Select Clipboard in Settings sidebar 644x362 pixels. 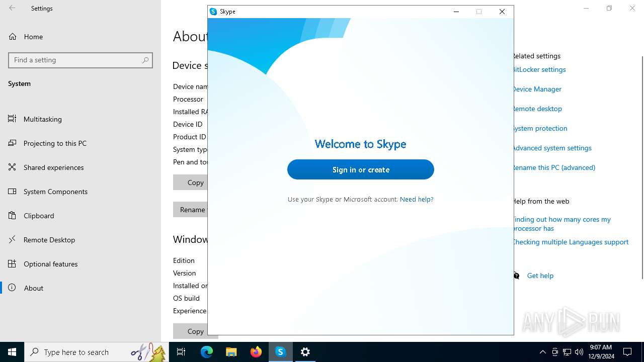pyautogui.click(x=80, y=216)
